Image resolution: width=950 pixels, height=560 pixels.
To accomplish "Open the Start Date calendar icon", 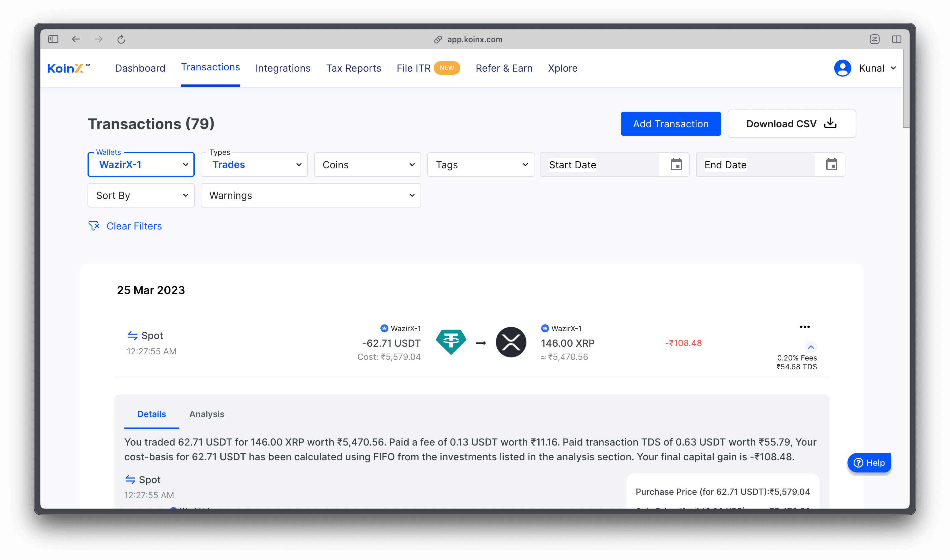I will pyautogui.click(x=676, y=165).
